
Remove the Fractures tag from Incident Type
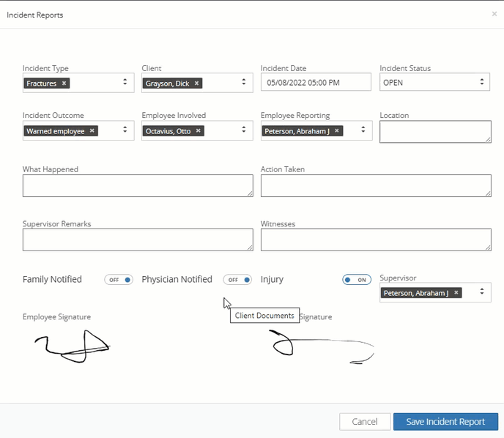tap(64, 83)
